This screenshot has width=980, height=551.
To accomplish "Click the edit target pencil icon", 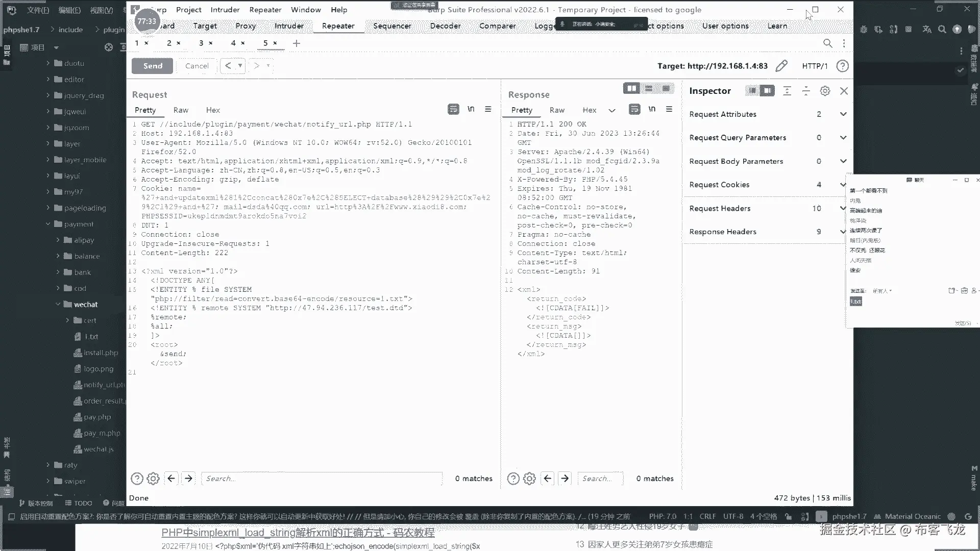I will click(x=781, y=66).
